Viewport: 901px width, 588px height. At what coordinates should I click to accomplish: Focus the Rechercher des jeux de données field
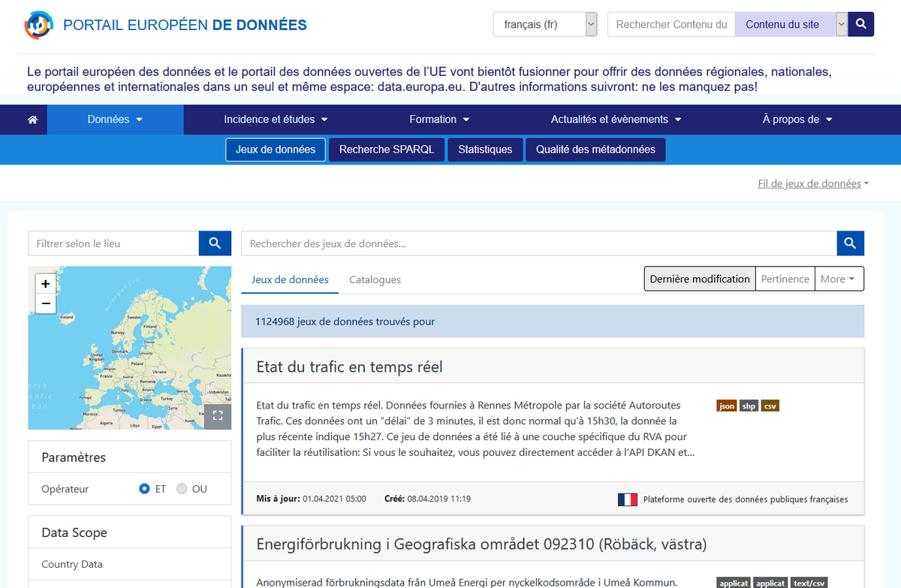pyautogui.click(x=539, y=243)
